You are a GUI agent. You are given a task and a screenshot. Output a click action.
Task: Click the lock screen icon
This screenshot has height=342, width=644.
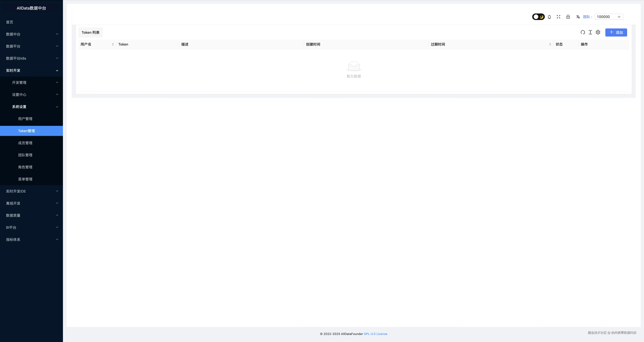[x=568, y=17]
